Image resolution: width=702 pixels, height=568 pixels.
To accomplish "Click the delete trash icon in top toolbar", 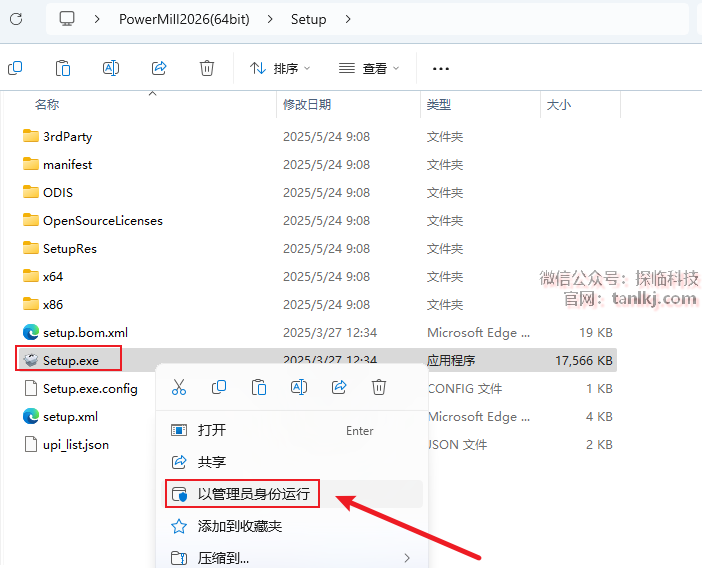I will coord(207,68).
